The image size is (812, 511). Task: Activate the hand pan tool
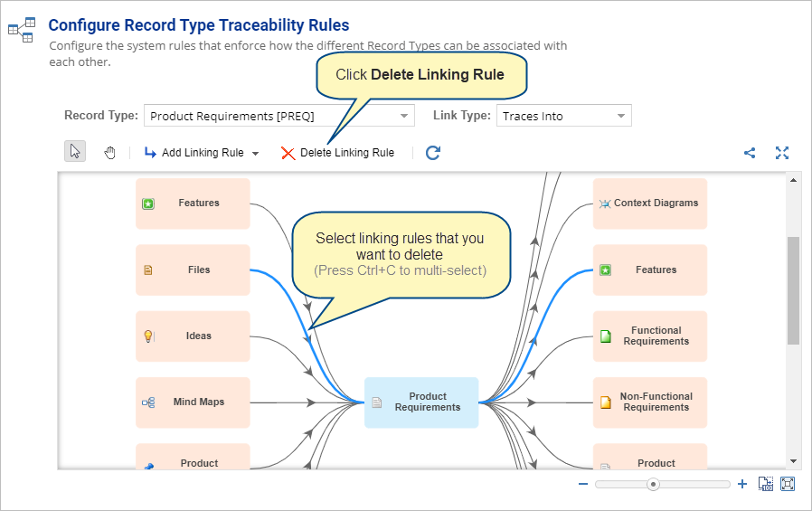(x=109, y=153)
